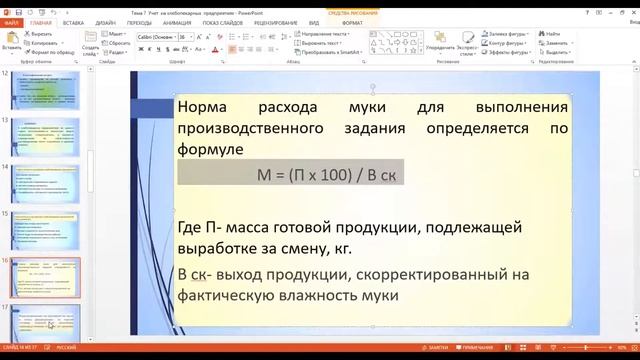
Task: Open Shape Effects (Эффекты фигуры) dropdown
Action: pos(507,52)
